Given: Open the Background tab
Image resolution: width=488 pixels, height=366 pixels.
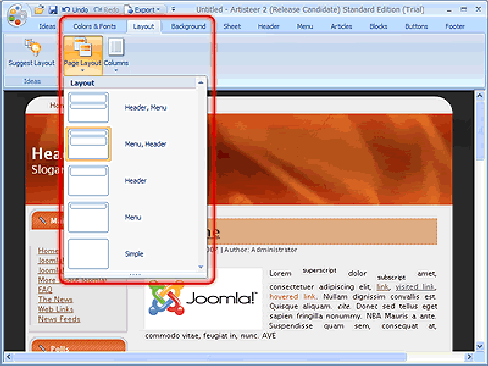Looking at the screenshot, I should (x=188, y=26).
